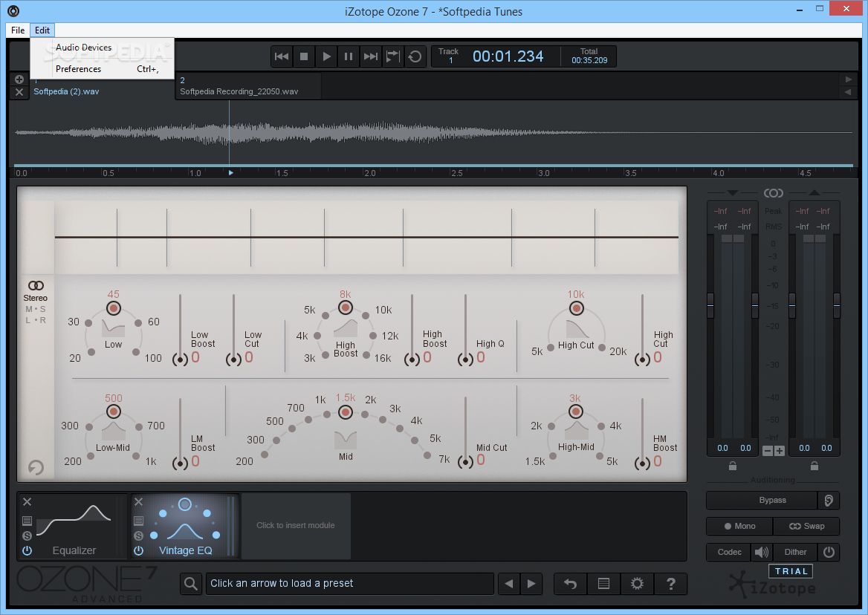Open the File menu
868x615 pixels.
(x=18, y=30)
